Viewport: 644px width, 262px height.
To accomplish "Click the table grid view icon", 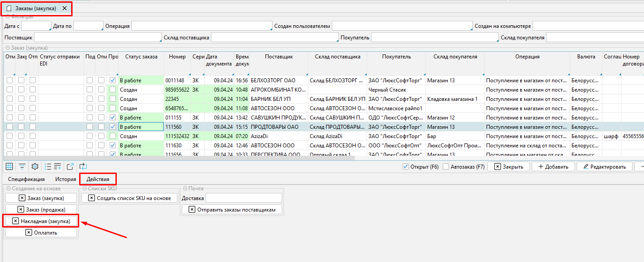I will pyautogui.click(x=9, y=166).
